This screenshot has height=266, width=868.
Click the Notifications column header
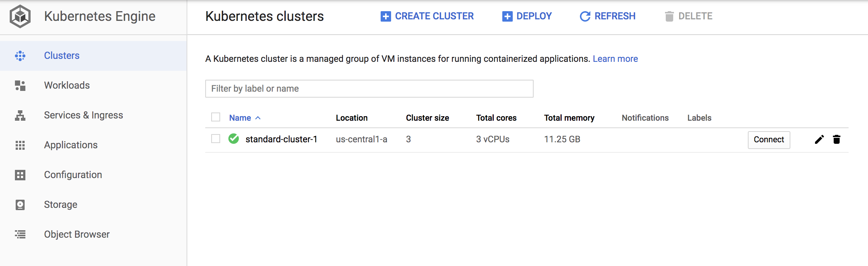645,118
